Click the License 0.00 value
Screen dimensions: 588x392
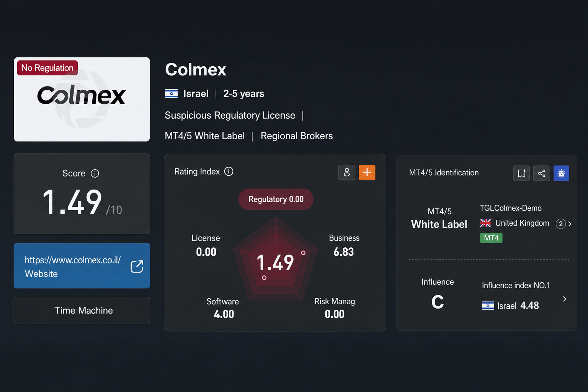tap(206, 252)
